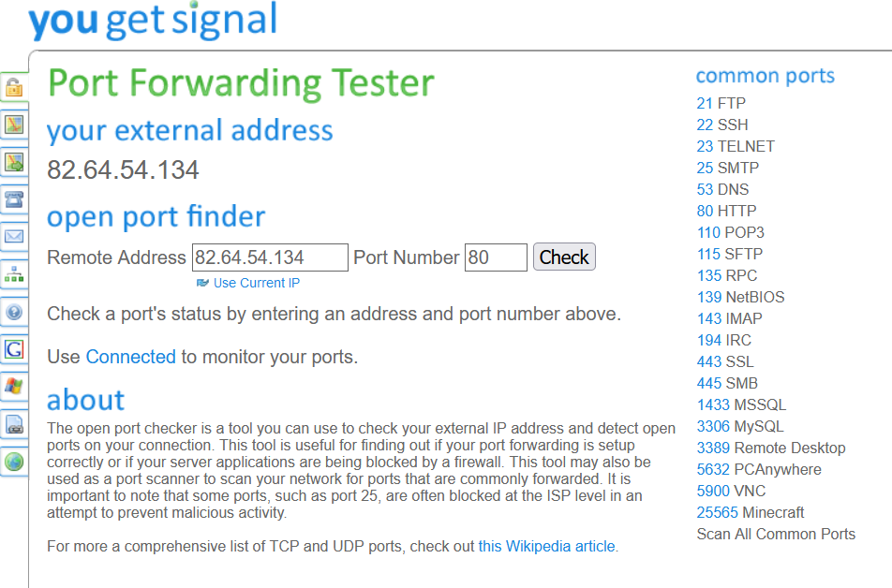Pick port 25565 Minecraft in the list

751,512
